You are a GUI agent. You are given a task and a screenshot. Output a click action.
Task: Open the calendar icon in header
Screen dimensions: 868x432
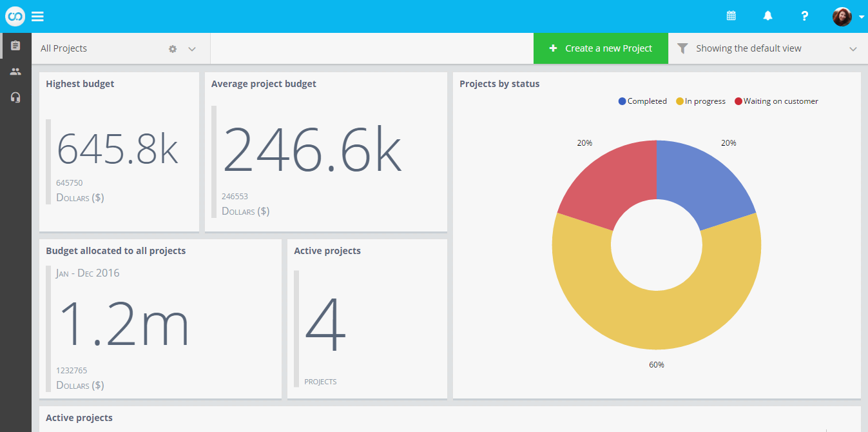731,16
